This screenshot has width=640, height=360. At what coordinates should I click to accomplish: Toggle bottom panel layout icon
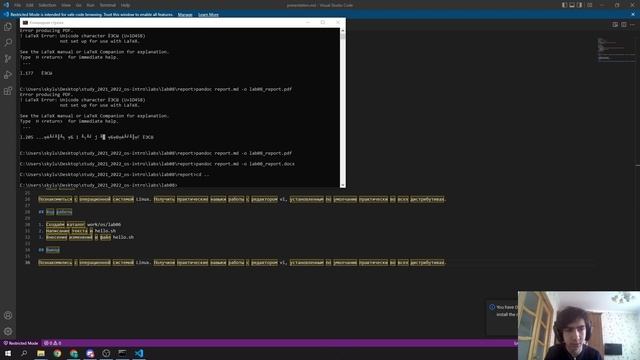tap(572, 5)
